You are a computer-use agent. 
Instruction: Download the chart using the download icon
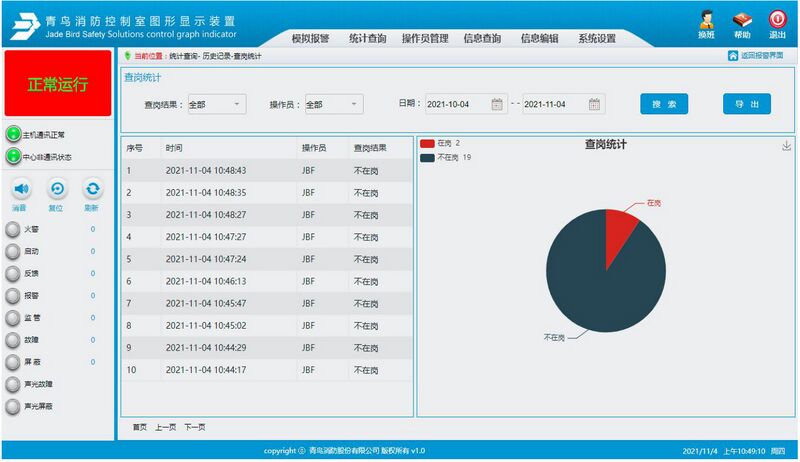click(x=786, y=146)
